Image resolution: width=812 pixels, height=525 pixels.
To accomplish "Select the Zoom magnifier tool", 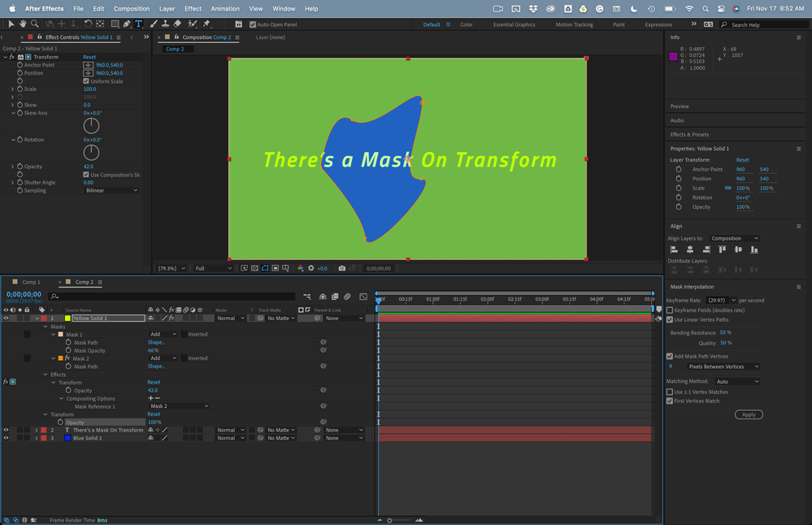I will click(35, 24).
